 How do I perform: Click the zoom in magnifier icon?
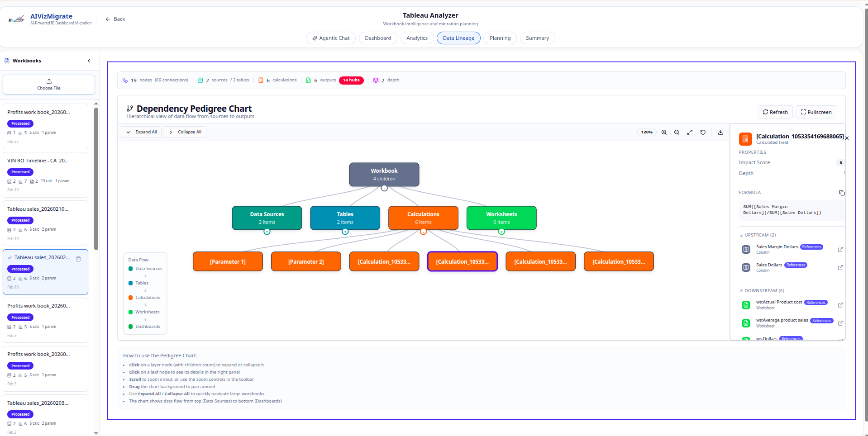pos(664,132)
